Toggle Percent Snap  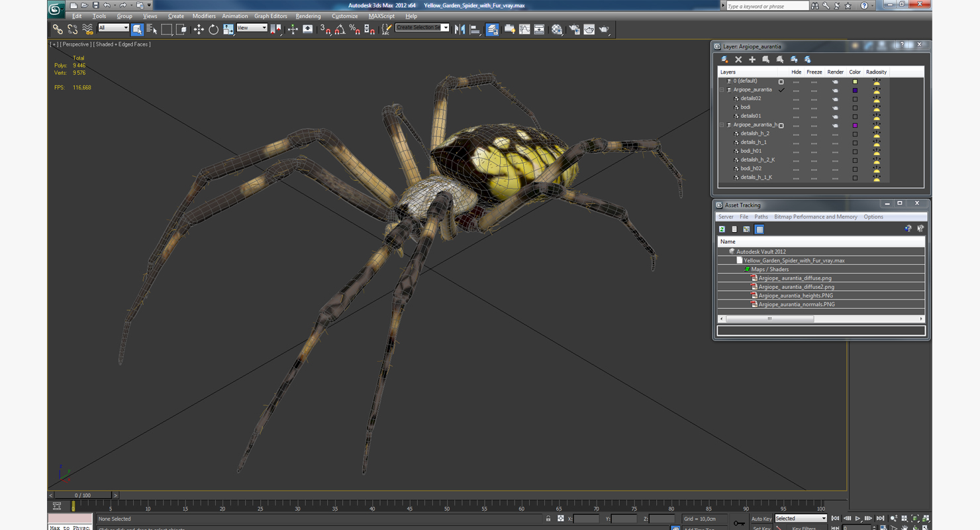(354, 29)
